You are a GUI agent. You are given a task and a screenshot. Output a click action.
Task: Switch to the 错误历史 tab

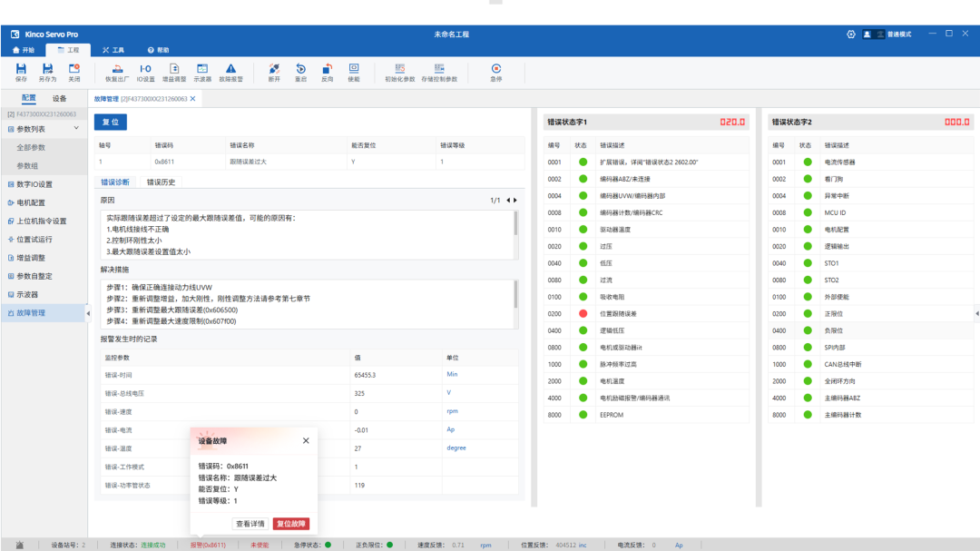click(x=161, y=182)
